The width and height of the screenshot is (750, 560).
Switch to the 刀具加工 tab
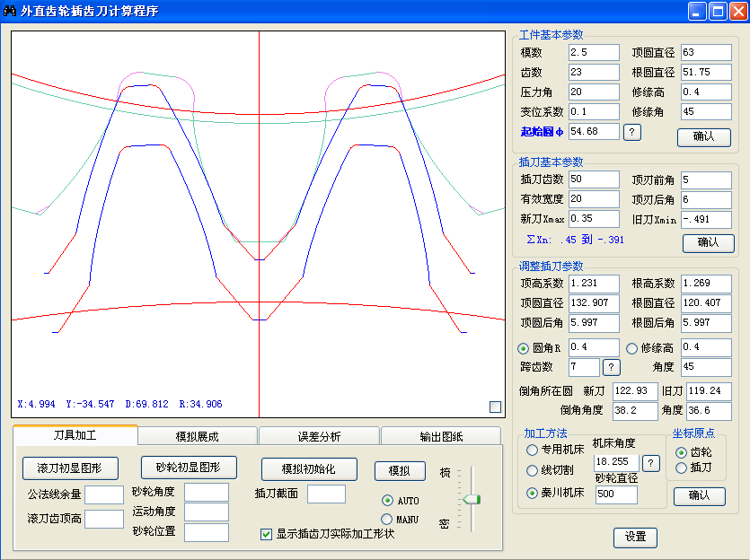point(75,435)
